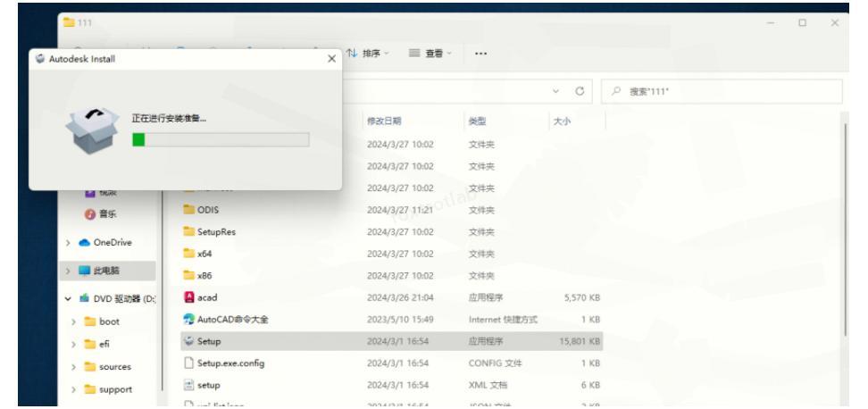The height and width of the screenshot is (409, 868).
Task: Click the 正在进行安装准备... status text
Action: 169,119
